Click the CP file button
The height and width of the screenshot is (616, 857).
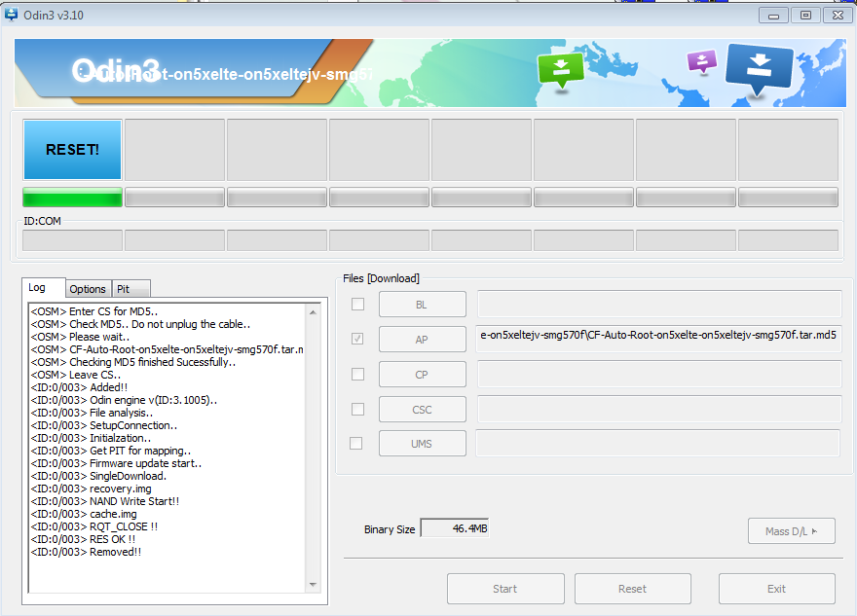coord(422,374)
